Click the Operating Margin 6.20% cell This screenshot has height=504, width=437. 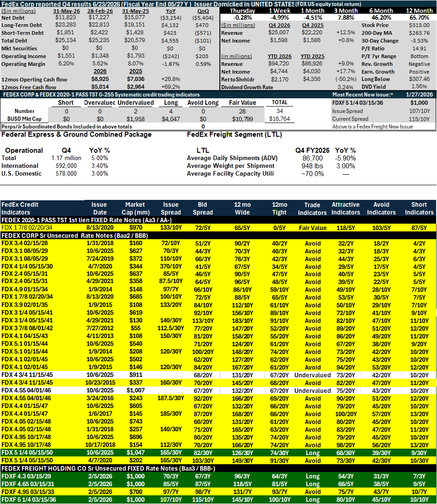click(66, 64)
